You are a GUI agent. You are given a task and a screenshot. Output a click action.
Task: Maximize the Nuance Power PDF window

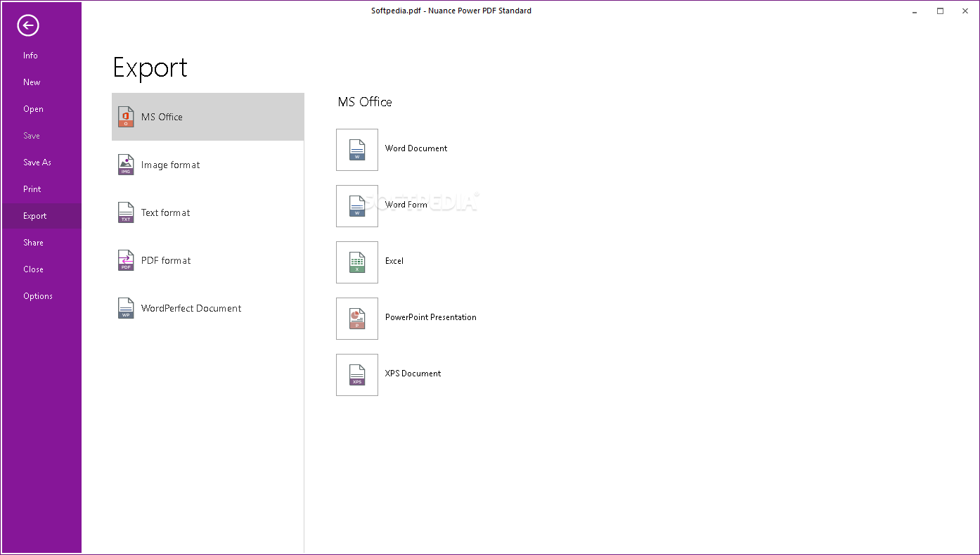940,11
